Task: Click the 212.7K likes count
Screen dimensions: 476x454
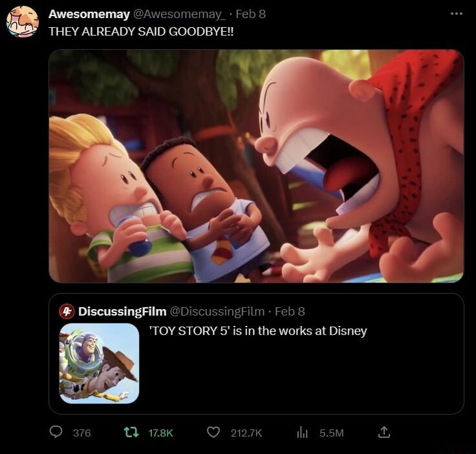Action: coord(246,433)
